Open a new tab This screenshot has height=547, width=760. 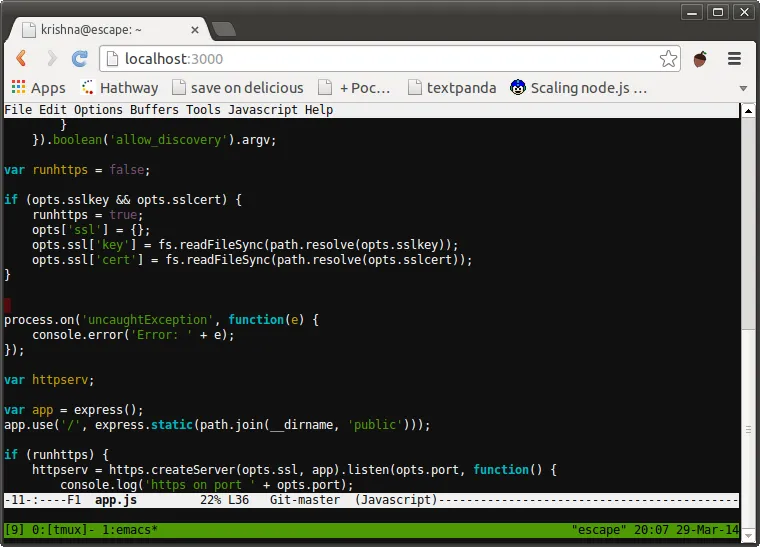click(x=223, y=30)
